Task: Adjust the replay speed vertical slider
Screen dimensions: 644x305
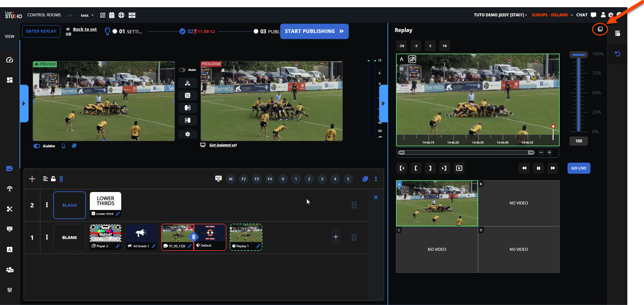Action: (579, 55)
